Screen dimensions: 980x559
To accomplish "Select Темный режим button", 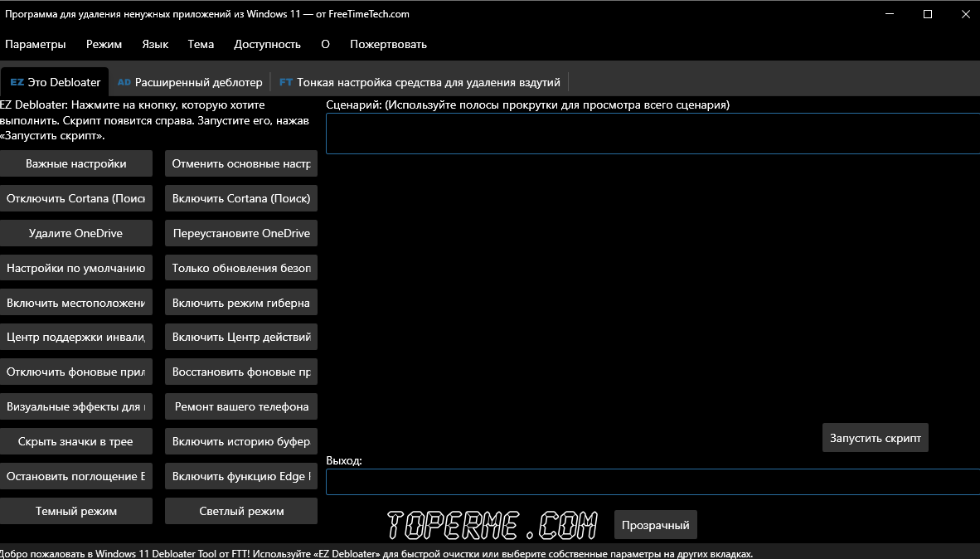I will 76,512.
